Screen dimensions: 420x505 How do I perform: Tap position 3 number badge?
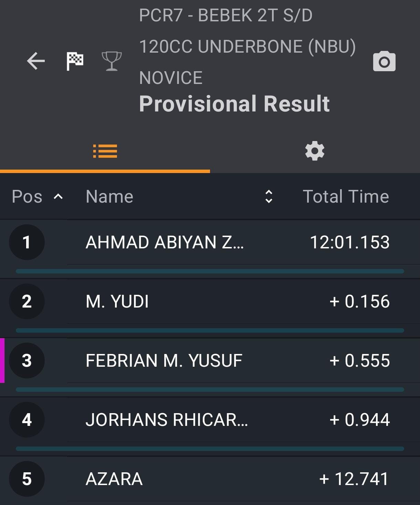[x=27, y=361]
